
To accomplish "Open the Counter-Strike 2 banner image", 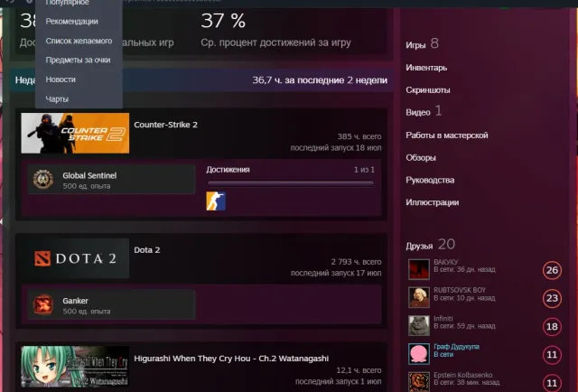I will tap(75, 133).
